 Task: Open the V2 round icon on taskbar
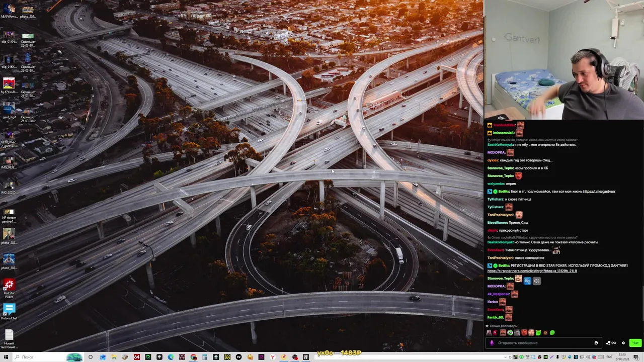[238, 357]
